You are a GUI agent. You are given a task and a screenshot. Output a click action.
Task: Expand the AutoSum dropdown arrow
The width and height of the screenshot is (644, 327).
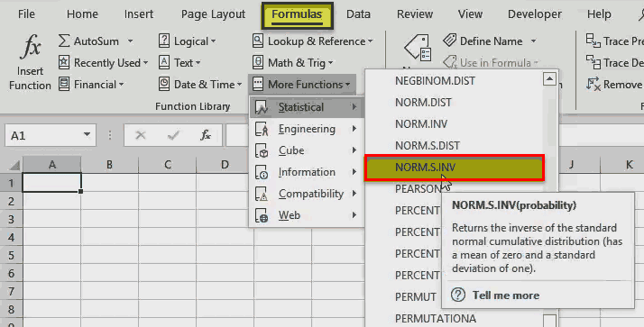(x=130, y=41)
